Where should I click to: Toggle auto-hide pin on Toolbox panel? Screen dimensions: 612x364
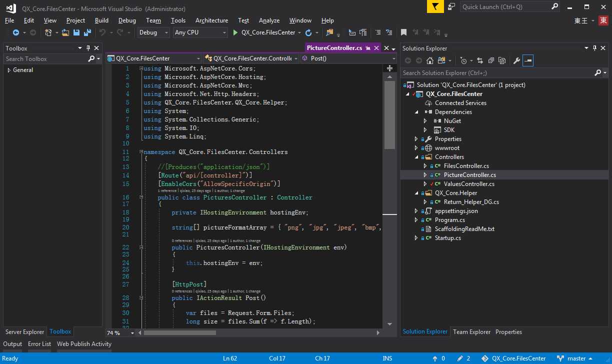tap(88, 48)
